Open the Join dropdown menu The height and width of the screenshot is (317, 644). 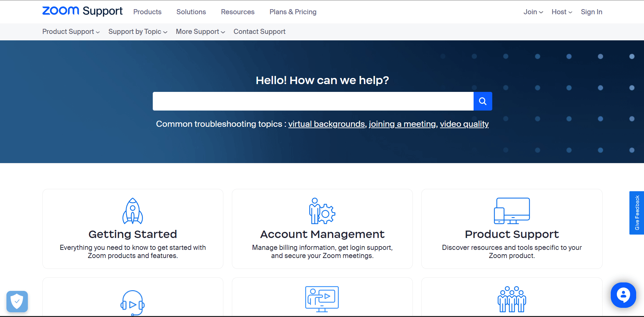coord(533,12)
